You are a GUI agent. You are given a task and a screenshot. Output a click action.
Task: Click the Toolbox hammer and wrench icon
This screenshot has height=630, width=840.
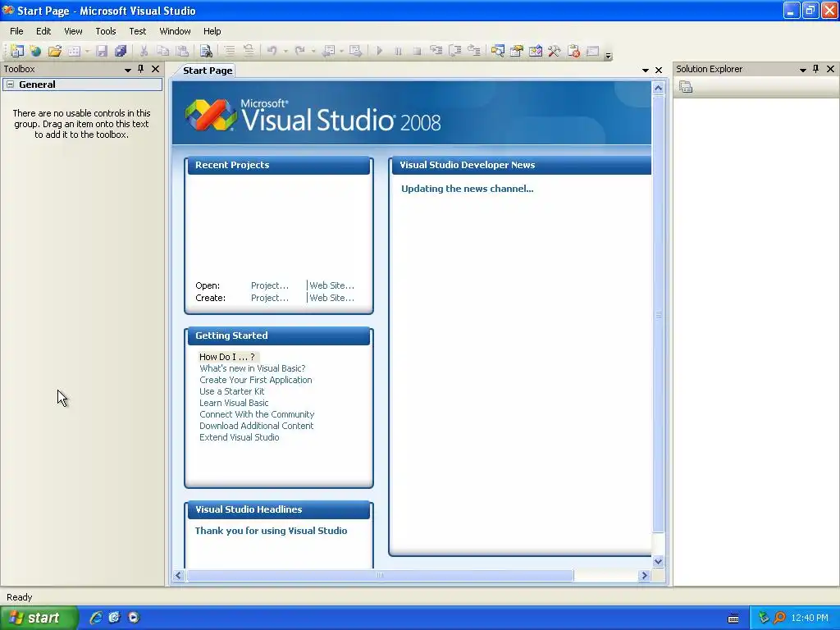555,51
